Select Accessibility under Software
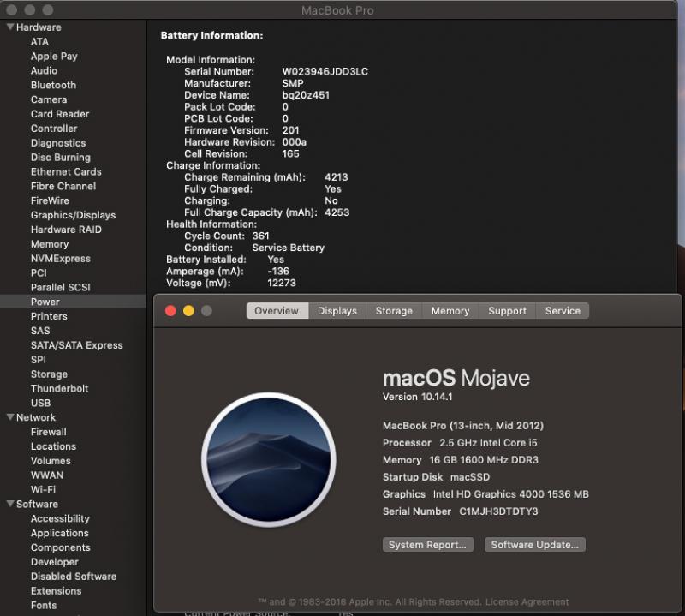The image size is (685, 616). tap(60, 518)
